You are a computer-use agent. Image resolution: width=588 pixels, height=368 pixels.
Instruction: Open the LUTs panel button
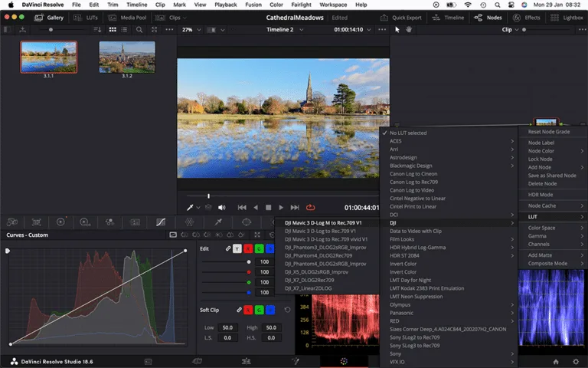pos(86,18)
